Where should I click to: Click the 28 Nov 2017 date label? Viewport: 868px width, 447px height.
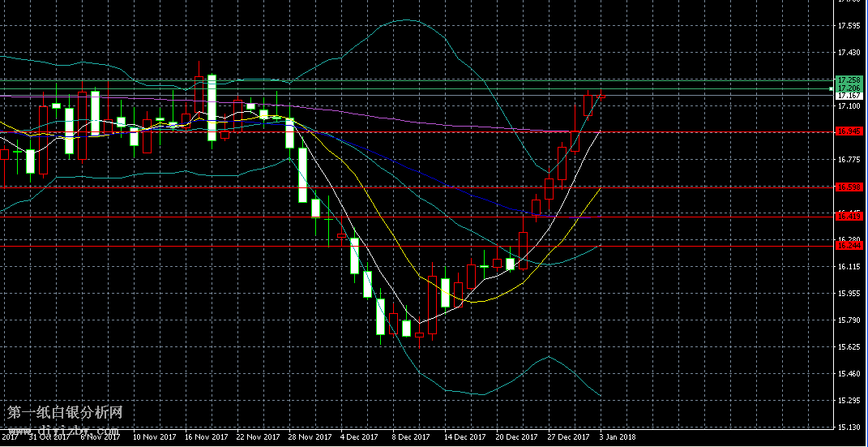pos(310,437)
